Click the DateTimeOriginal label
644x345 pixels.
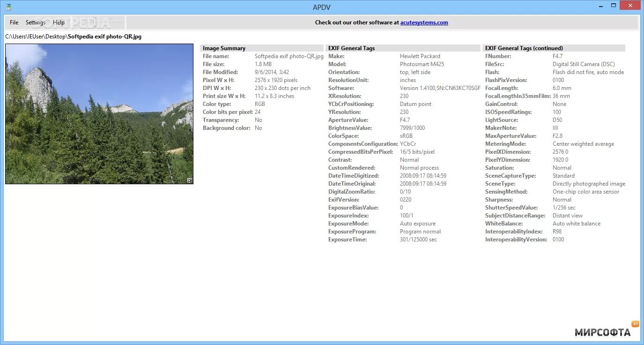tap(352, 184)
